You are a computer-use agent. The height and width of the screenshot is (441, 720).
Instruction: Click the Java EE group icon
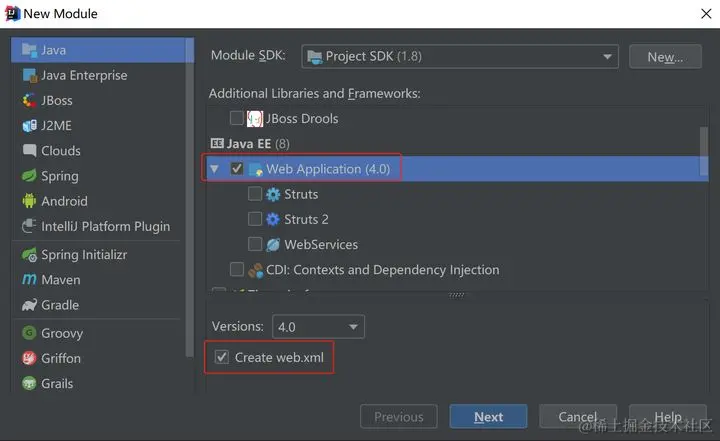click(217, 143)
